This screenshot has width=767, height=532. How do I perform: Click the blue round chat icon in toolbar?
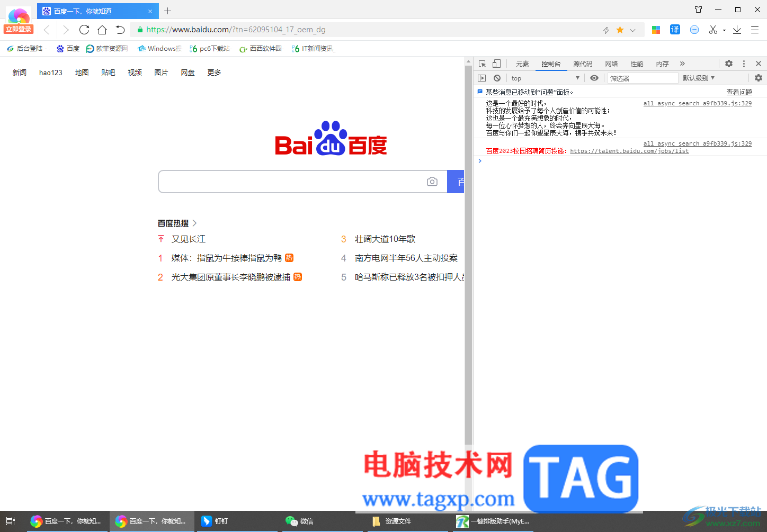(694, 30)
